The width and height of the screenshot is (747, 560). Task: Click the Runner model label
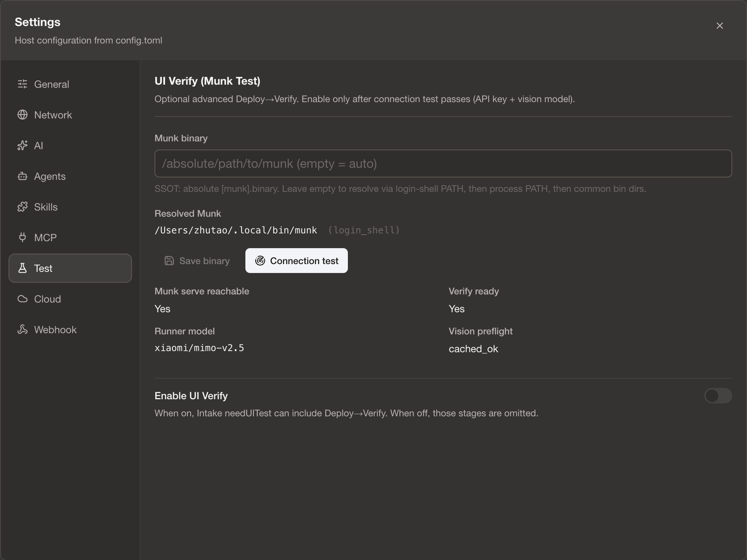point(184,331)
